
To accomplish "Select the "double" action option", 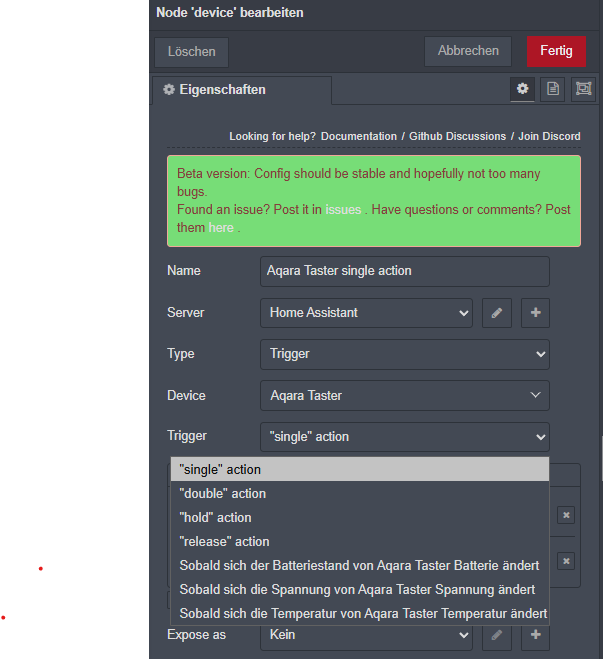I will click(223, 494).
